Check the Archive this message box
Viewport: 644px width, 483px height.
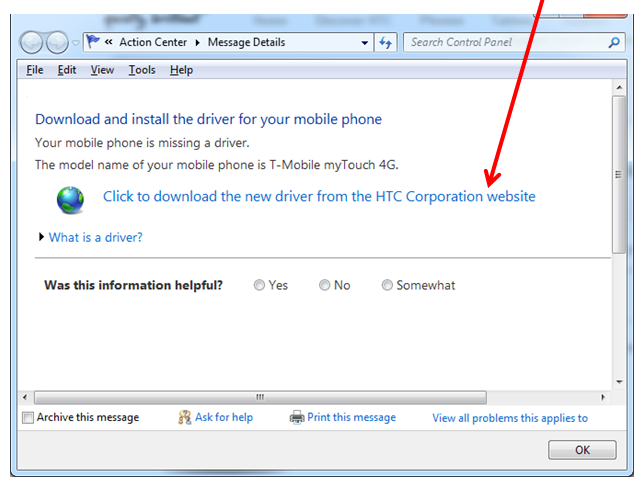[28, 418]
